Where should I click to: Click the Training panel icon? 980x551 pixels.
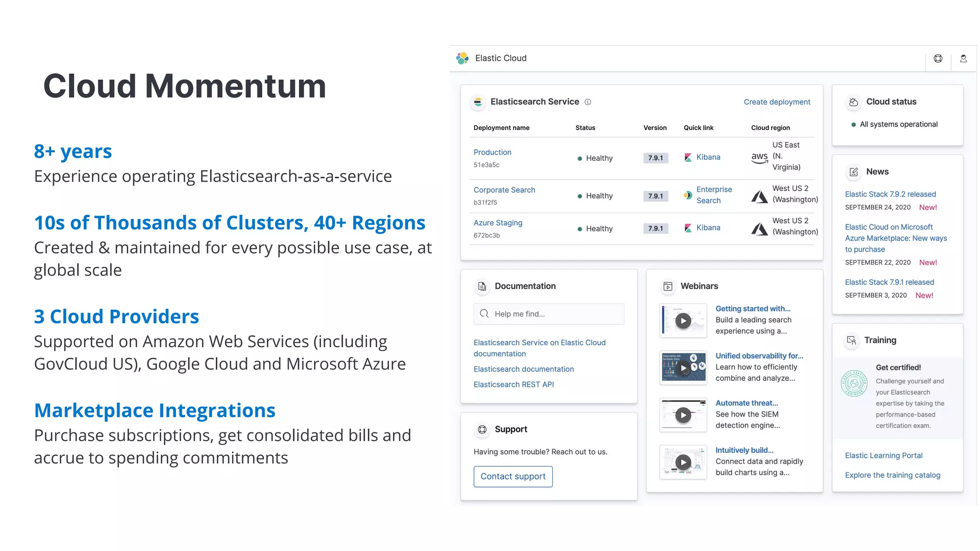851,340
